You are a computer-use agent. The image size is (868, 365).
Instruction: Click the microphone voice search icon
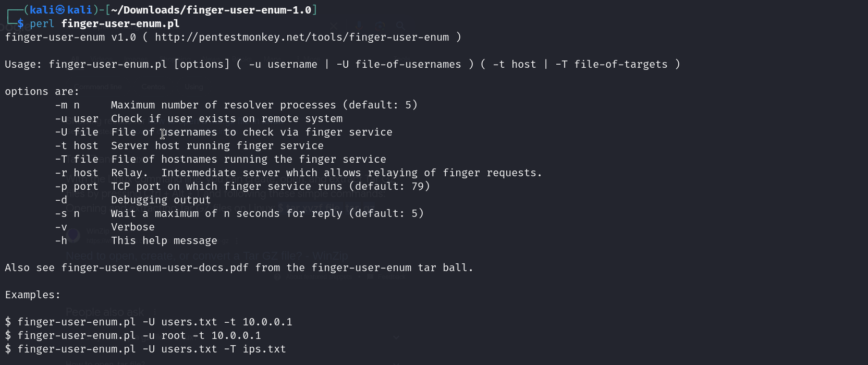pyautogui.click(x=358, y=25)
